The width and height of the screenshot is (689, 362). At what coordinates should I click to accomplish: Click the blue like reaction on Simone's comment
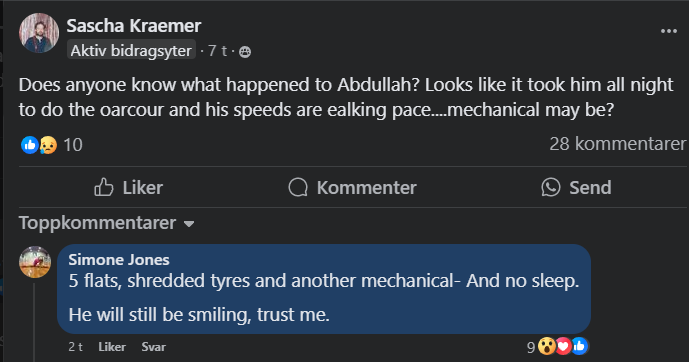pos(579,346)
